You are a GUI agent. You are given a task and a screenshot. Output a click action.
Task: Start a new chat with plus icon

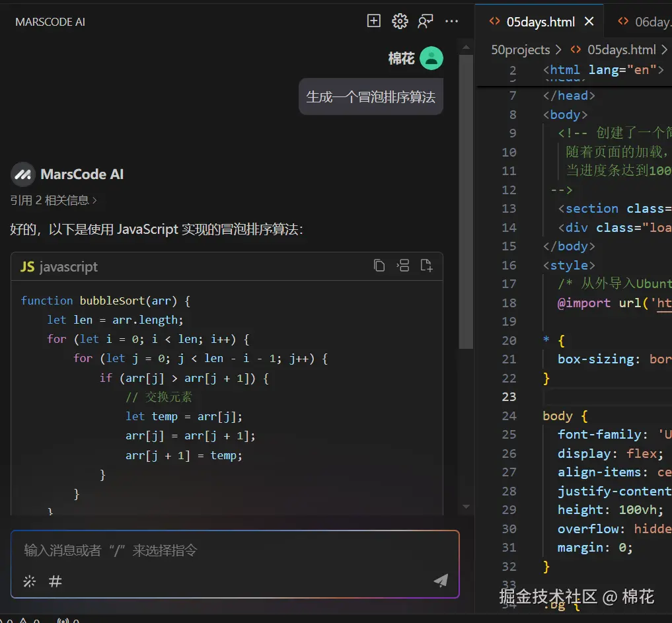click(x=374, y=20)
